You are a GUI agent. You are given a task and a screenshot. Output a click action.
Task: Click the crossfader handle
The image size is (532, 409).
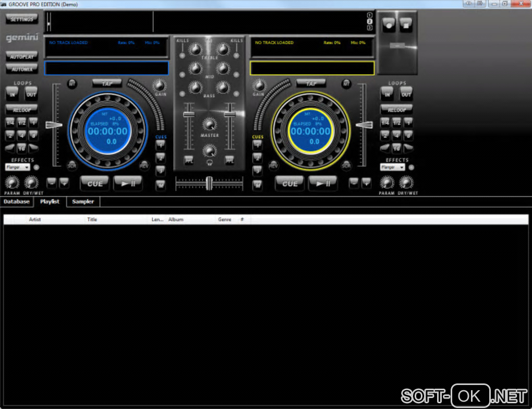[209, 183]
